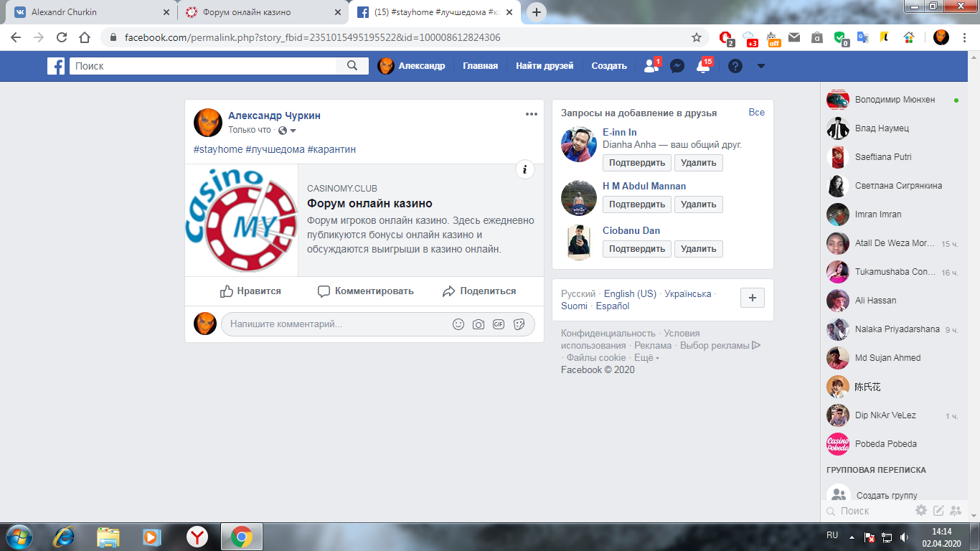Open chat with Светлана Сигрянкина
The height and width of the screenshot is (551, 980).
coord(892,186)
